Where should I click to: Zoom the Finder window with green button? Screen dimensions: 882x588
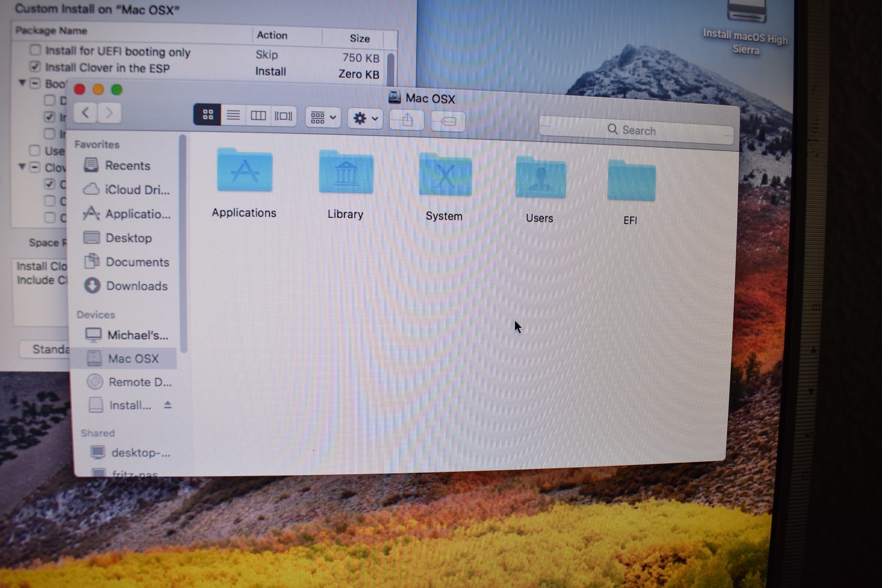[x=117, y=89]
